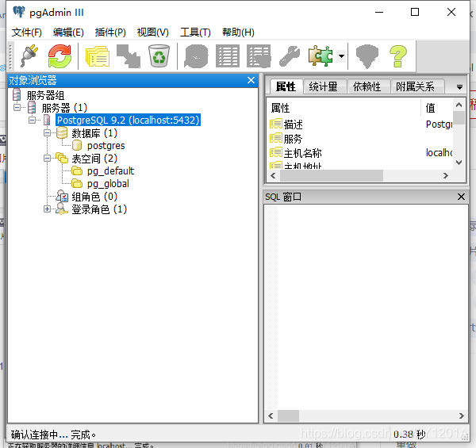
Task: Collapse the 数据库 (1) node
Action: coord(47,133)
